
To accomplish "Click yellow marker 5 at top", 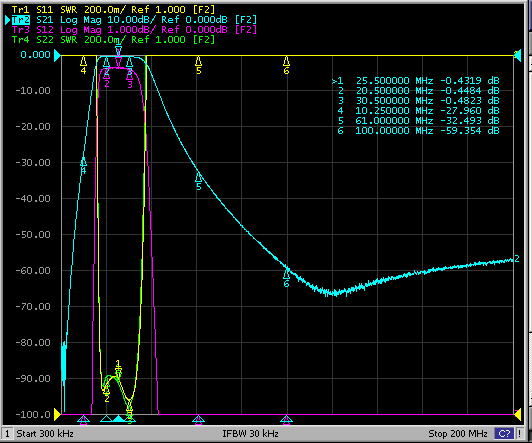I will tap(198, 65).
